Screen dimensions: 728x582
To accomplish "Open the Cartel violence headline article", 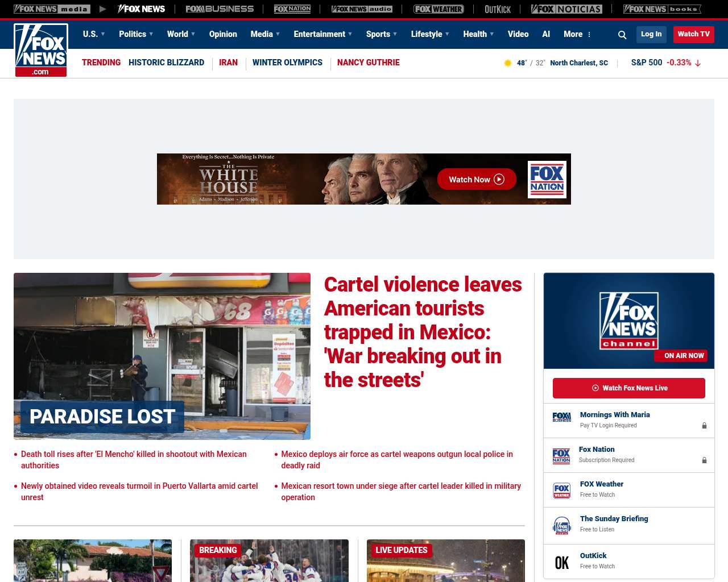I will [x=423, y=332].
